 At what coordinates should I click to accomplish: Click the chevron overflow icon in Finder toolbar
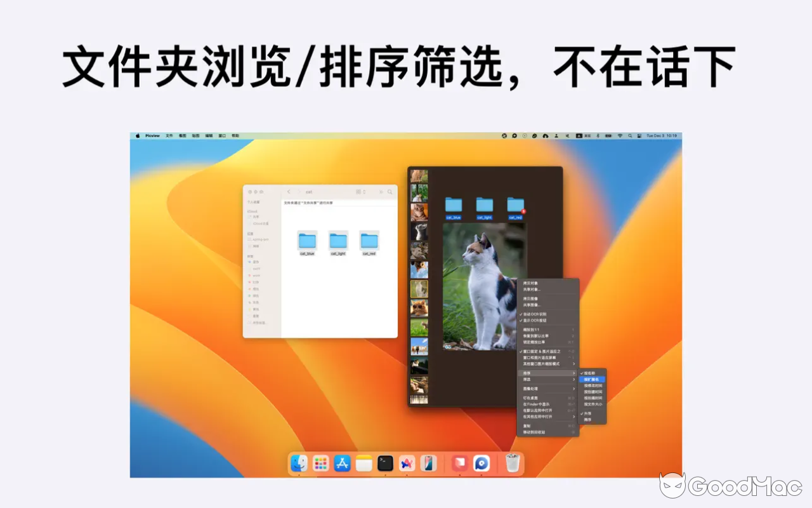coord(381,192)
